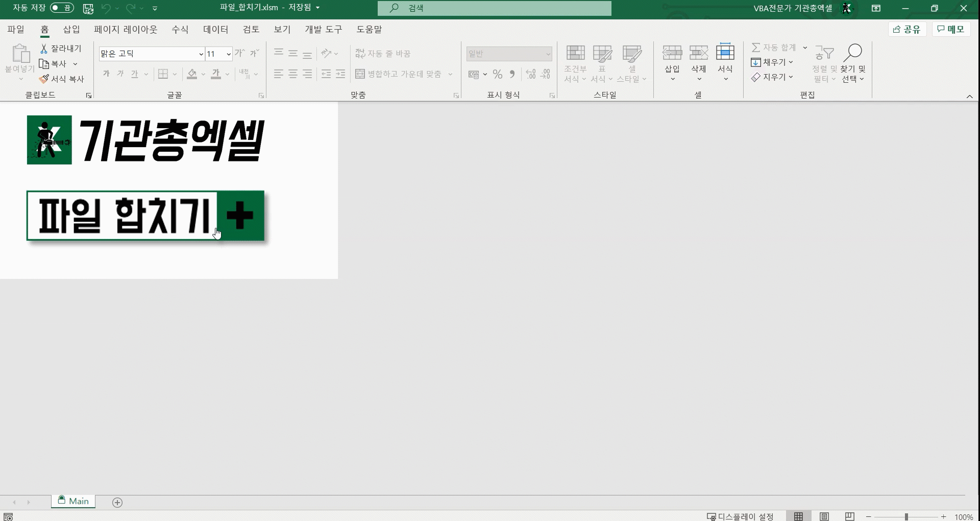Select Normal view in status bar

point(799,516)
